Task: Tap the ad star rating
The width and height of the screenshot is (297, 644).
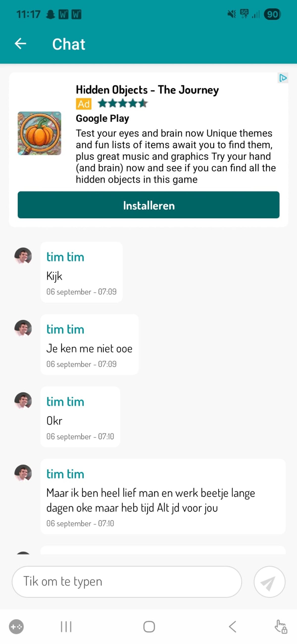Action: point(123,103)
